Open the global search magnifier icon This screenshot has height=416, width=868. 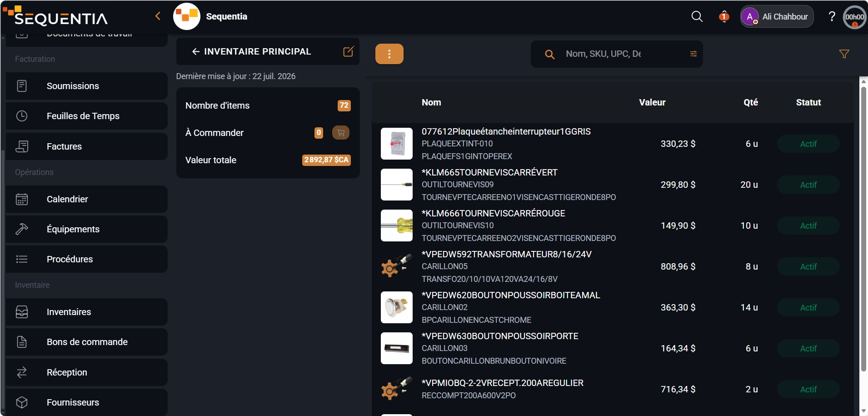[697, 17]
